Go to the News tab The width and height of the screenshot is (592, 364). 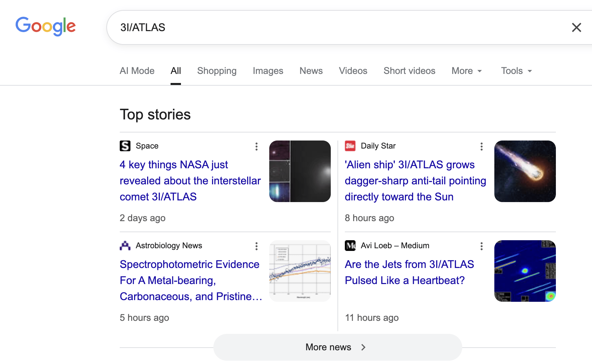311,71
